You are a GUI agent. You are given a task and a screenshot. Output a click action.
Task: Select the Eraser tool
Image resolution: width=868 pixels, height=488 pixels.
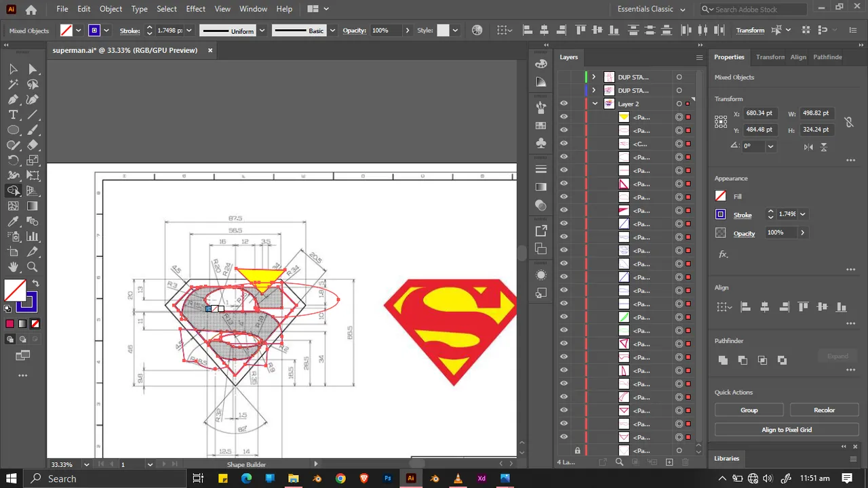click(x=33, y=145)
